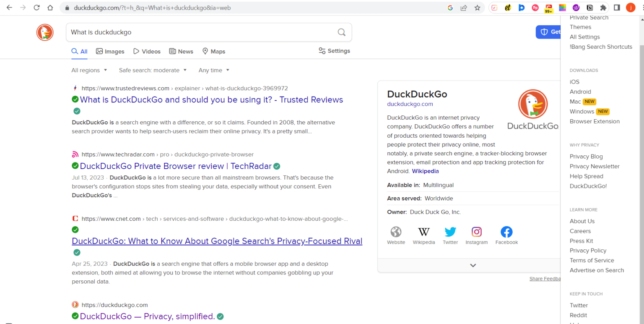Image resolution: width=644 pixels, height=324 pixels.
Task: Click the Wikipedia icon in the knowledge panel
Action: click(x=423, y=232)
